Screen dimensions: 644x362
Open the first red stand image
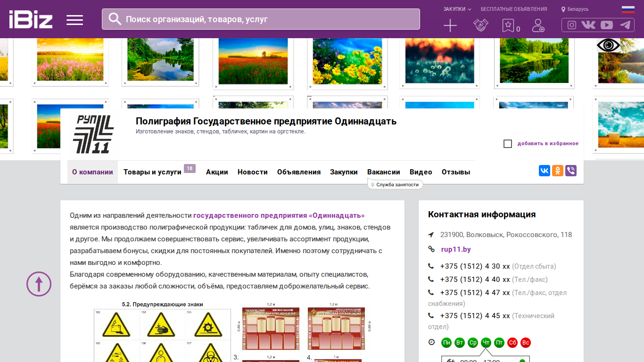[x=271, y=329]
